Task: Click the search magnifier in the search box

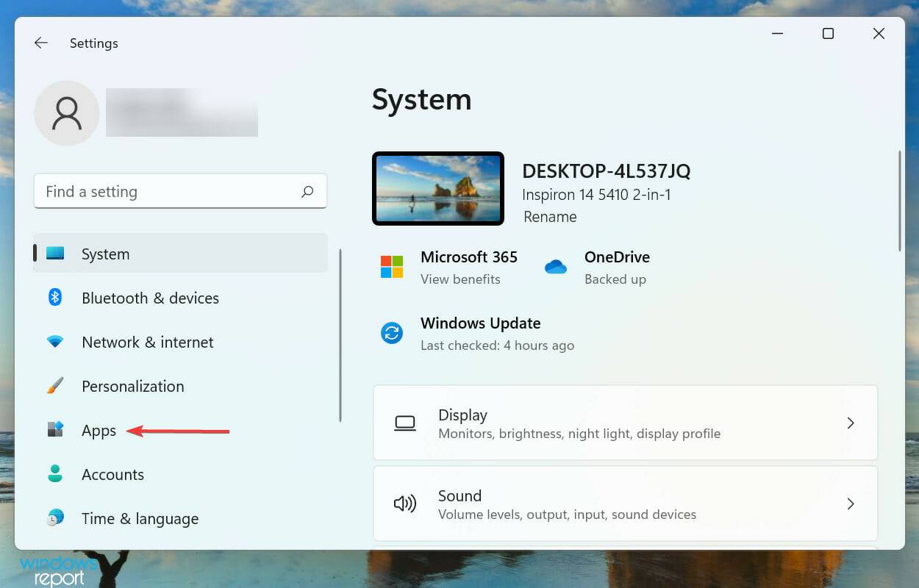Action: pos(308,191)
